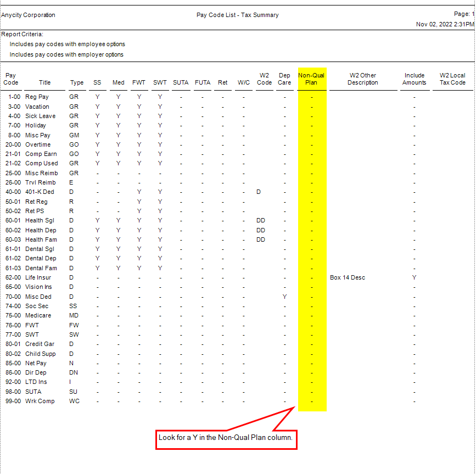Image resolution: width=476 pixels, height=474 pixels.
Task: Click the 'Comp Earn' title cell
Action: (x=41, y=154)
